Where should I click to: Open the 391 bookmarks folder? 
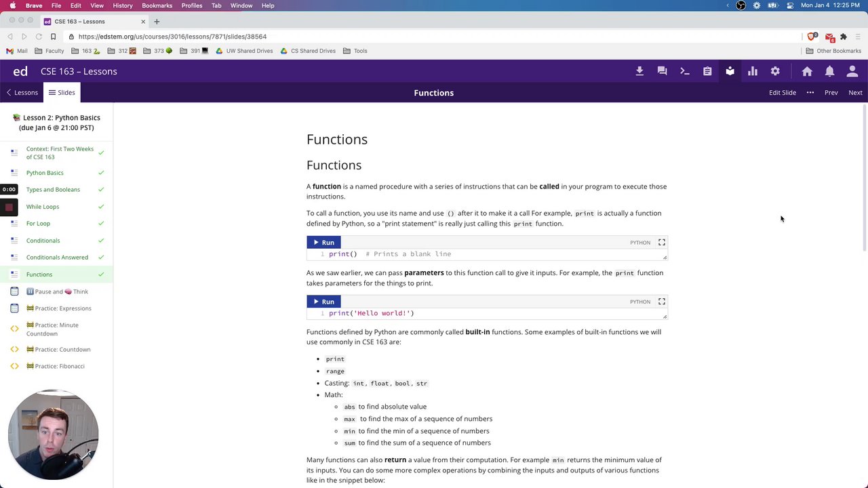(194, 51)
